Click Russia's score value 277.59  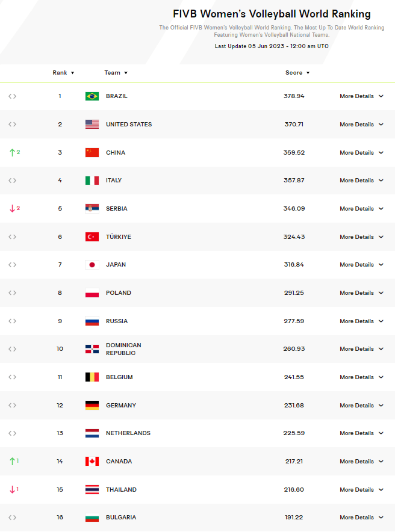[294, 321]
